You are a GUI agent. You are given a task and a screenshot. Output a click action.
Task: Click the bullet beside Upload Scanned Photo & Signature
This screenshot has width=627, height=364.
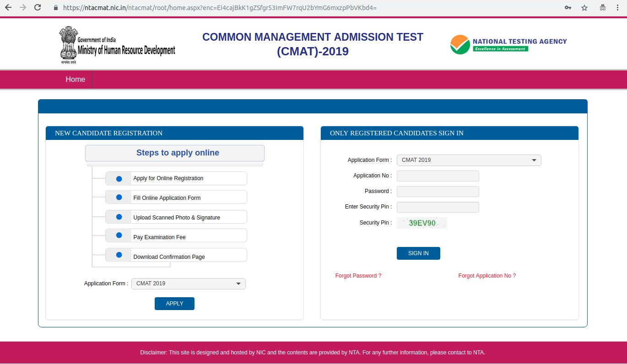coord(119,217)
